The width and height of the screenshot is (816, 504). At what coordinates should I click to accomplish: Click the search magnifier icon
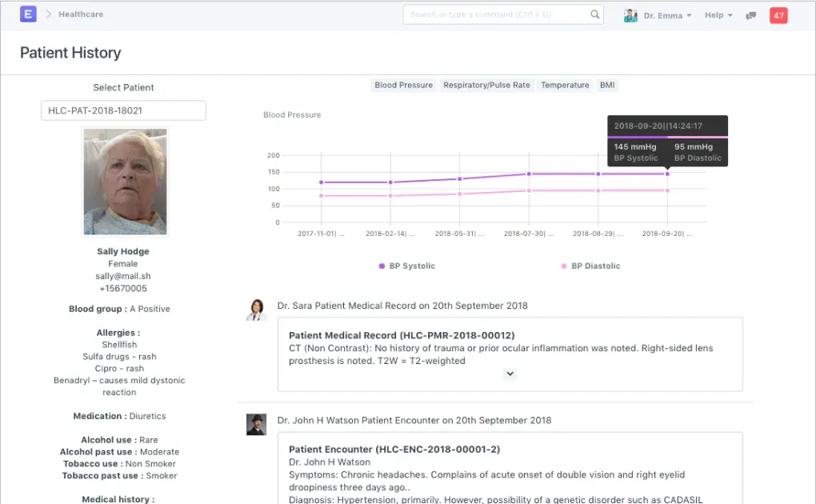point(593,14)
